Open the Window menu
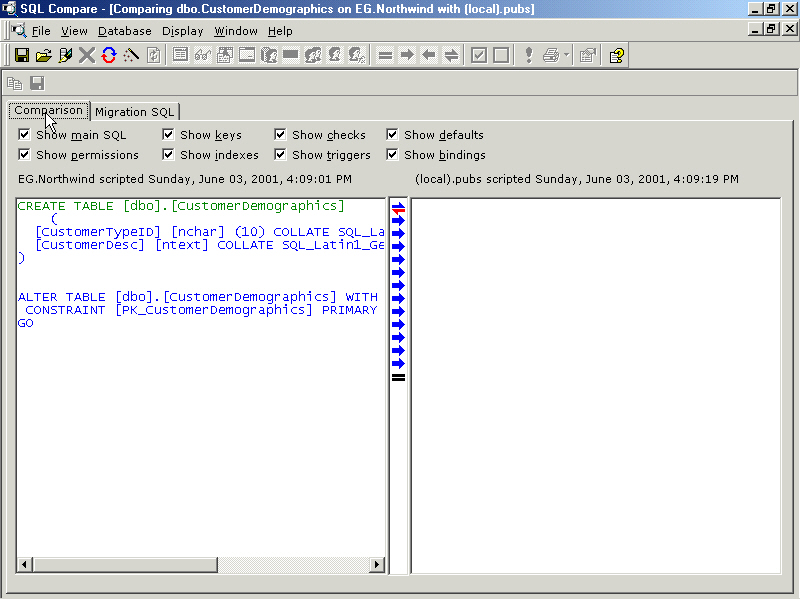Image resolution: width=800 pixels, height=600 pixels. [236, 31]
